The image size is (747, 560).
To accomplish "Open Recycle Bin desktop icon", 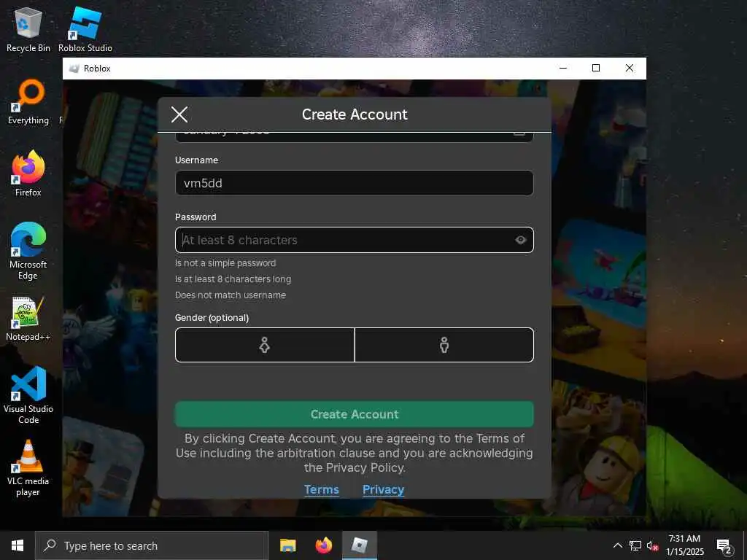I will (x=28, y=29).
